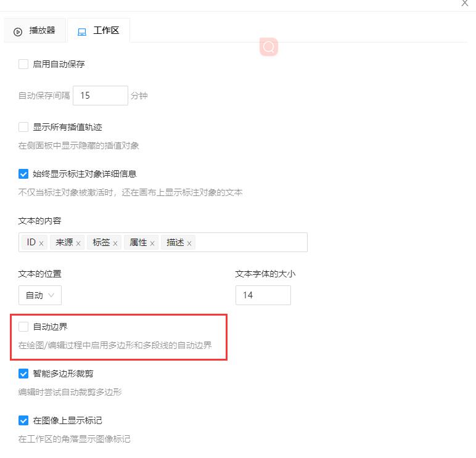Open the 文本的位置 dropdown
Screen dimensions: 476x458
(x=40, y=295)
